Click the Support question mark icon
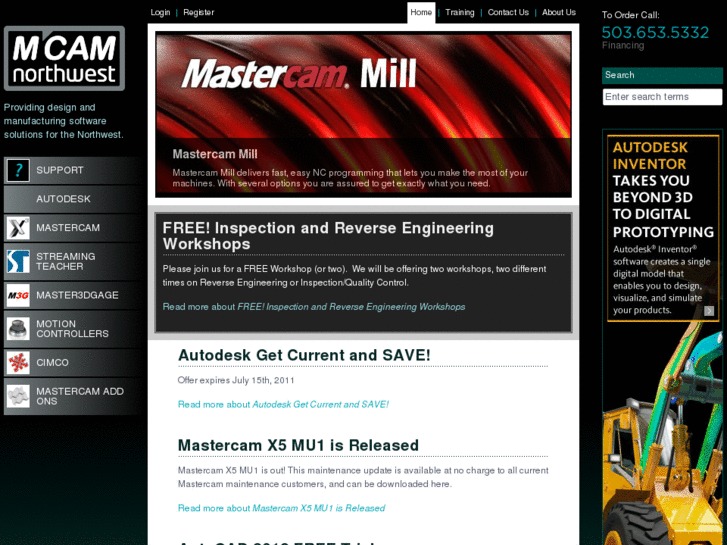Image resolution: width=727 pixels, height=545 pixels. (x=18, y=170)
